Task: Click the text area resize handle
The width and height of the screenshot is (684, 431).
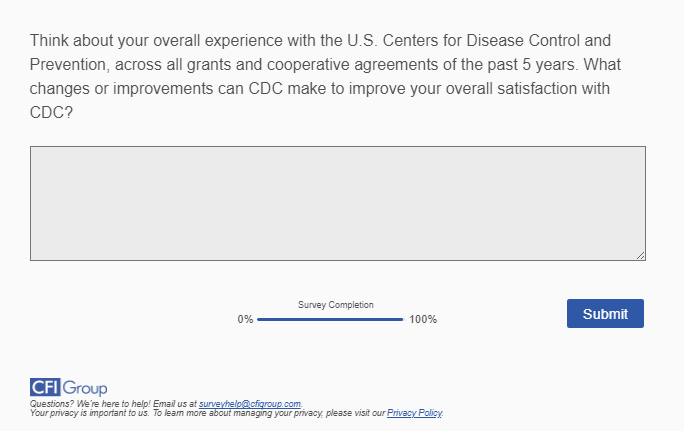Action: (640, 255)
